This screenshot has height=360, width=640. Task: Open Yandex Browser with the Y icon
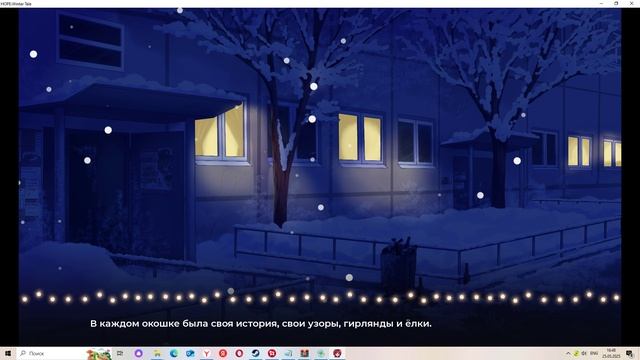207,353
